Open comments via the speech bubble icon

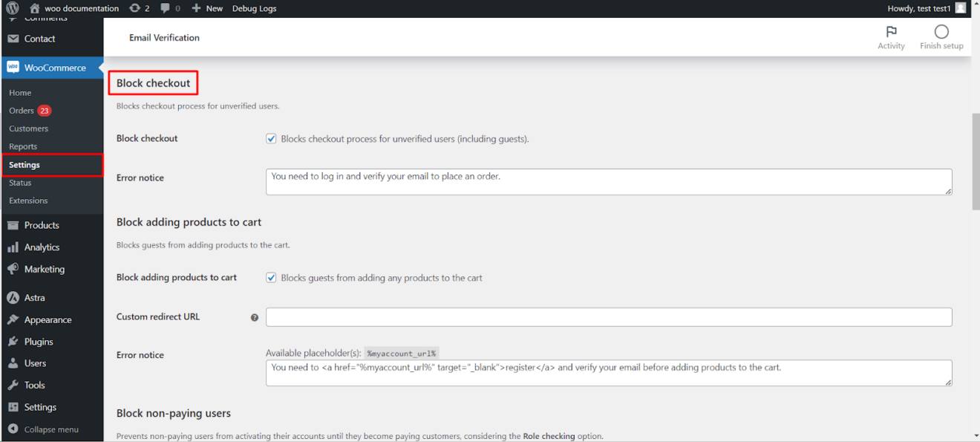[x=165, y=8]
